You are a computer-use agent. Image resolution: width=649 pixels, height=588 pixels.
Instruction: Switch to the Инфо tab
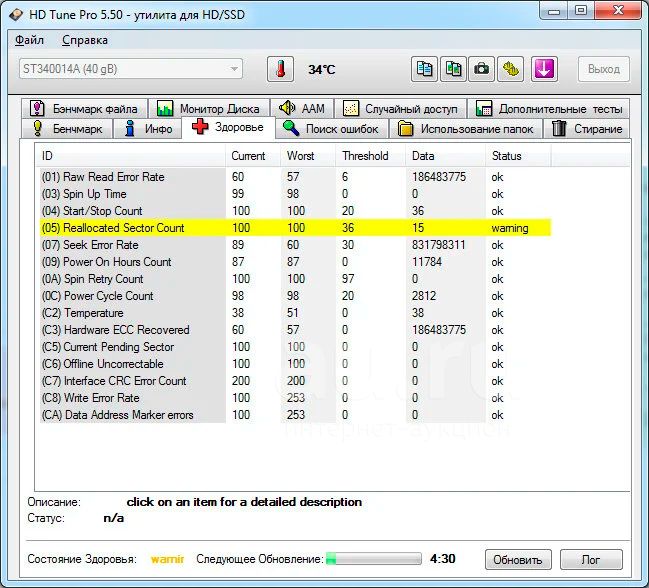(148, 129)
